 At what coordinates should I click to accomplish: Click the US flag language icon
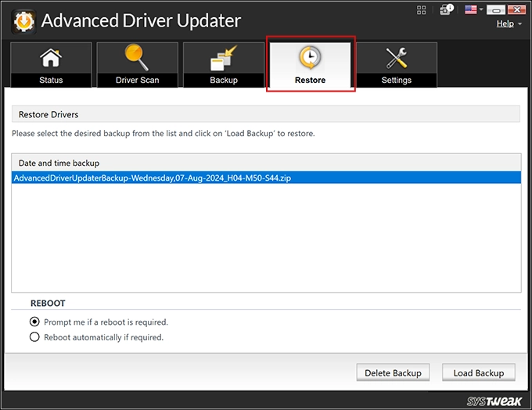click(471, 9)
